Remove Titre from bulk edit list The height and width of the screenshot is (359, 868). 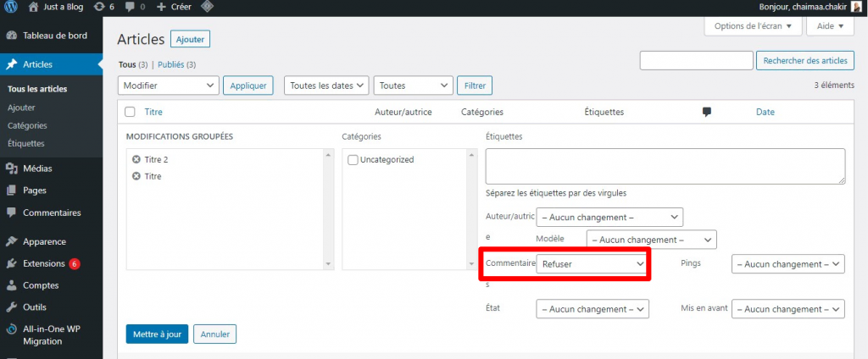(136, 177)
